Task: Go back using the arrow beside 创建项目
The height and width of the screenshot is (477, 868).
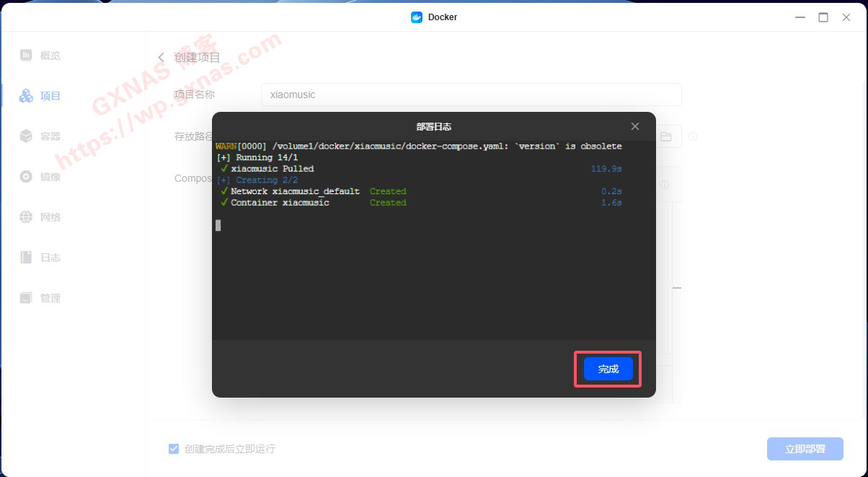Action: pos(161,58)
